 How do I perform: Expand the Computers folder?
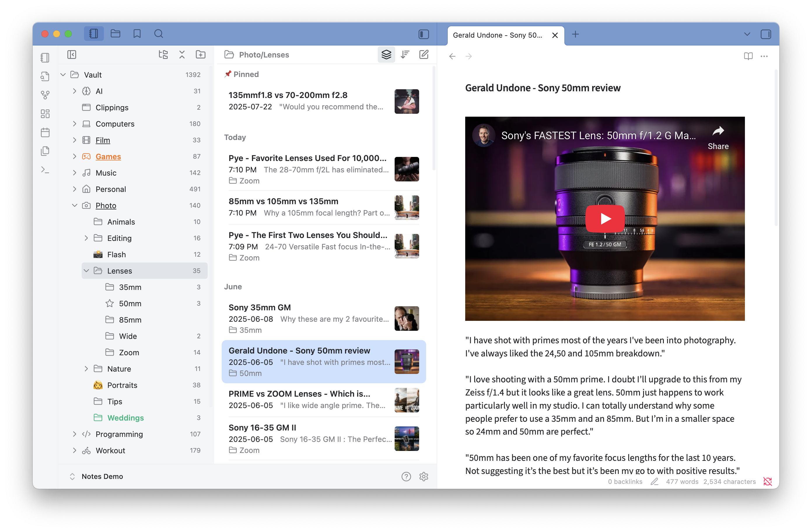[75, 124]
